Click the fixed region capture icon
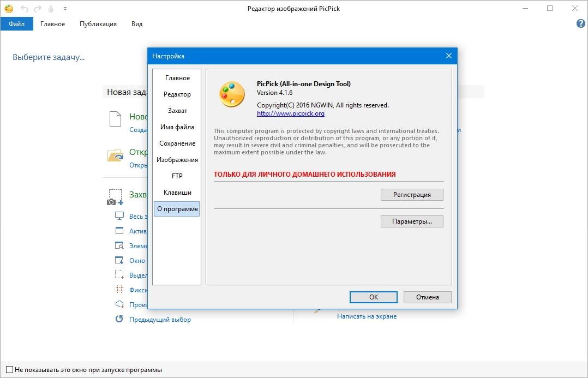The height and width of the screenshot is (378, 588). click(119, 290)
